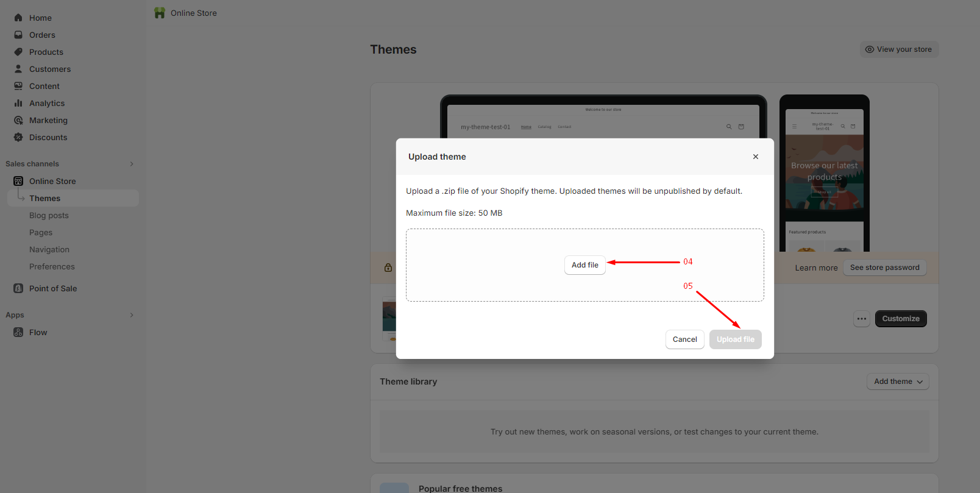Click the Customers person icon
Screen dimensions: 980x493
coord(18,69)
